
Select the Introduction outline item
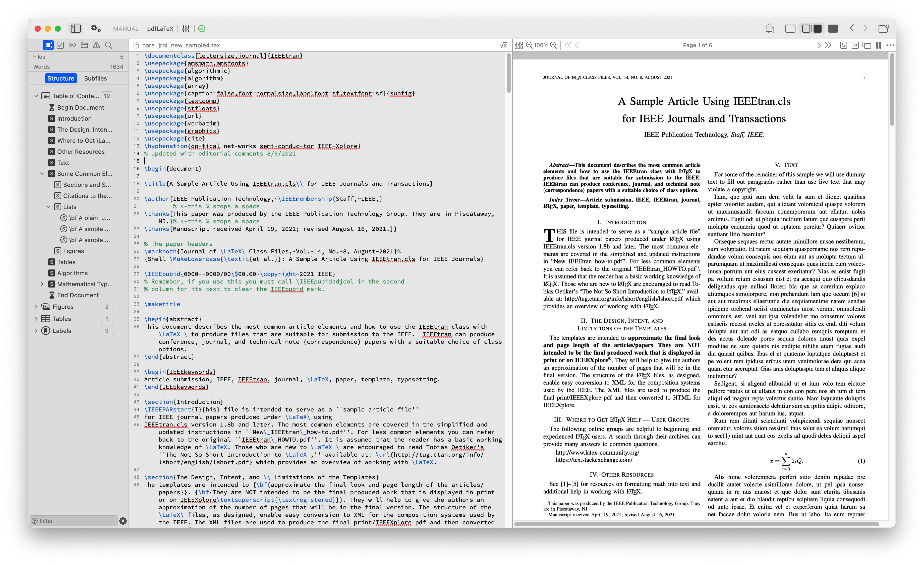[x=74, y=118]
